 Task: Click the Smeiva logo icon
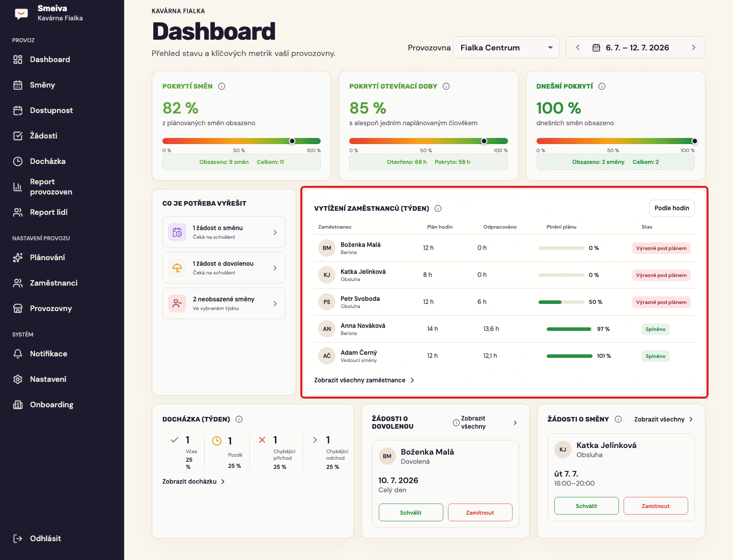click(21, 14)
